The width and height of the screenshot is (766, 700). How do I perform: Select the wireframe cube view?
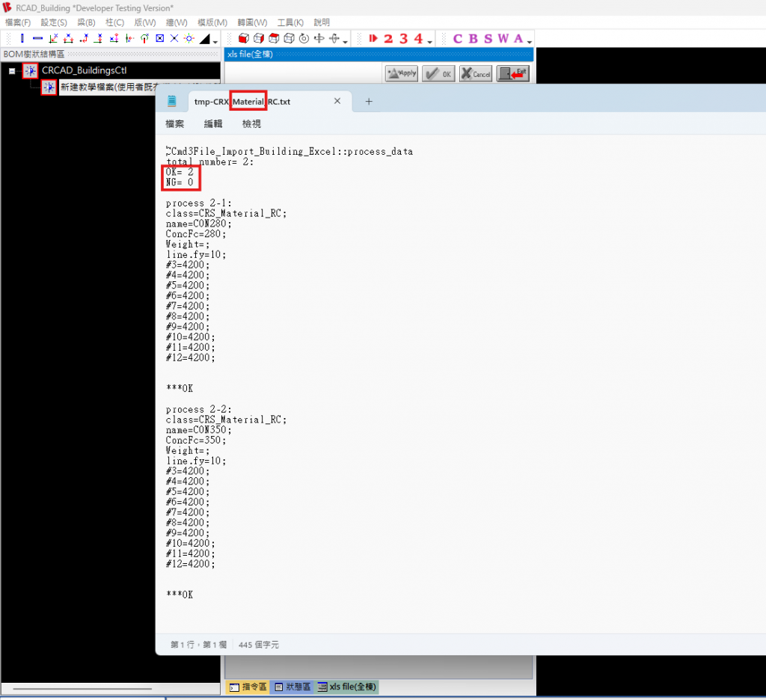coord(289,38)
